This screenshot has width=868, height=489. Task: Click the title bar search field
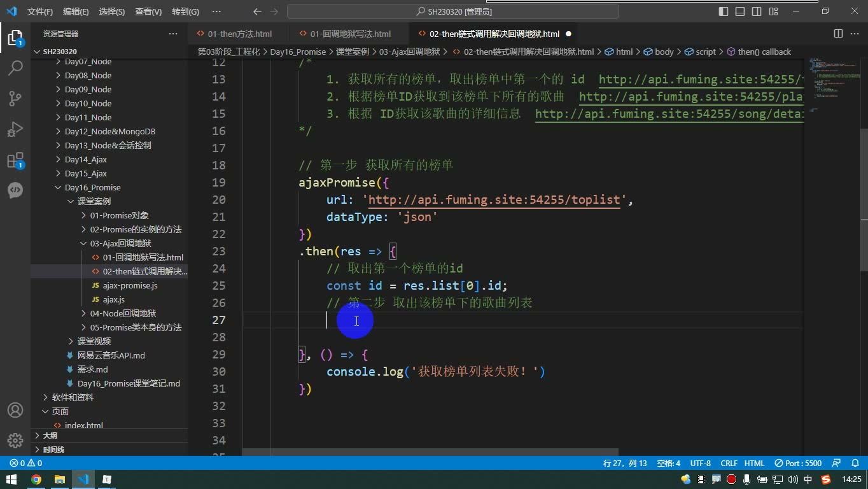[453, 11]
